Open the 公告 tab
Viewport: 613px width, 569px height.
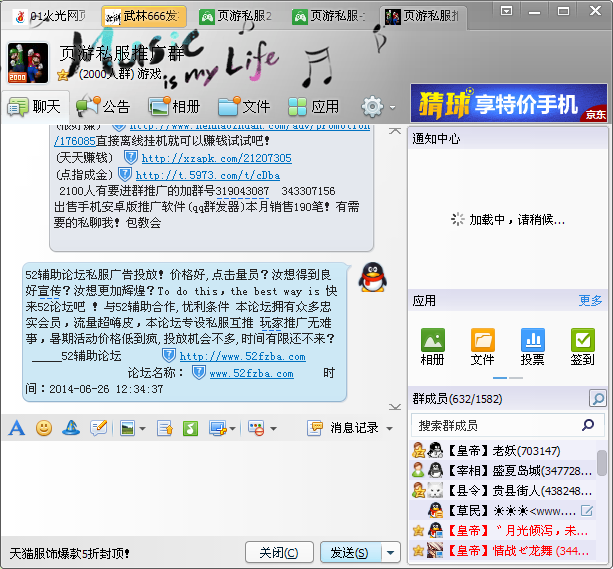(103, 106)
